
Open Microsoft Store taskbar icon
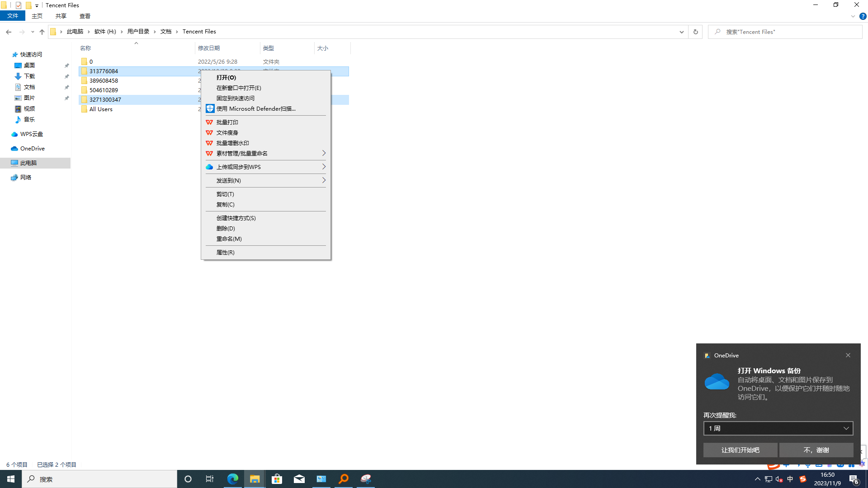(x=277, y=479)
